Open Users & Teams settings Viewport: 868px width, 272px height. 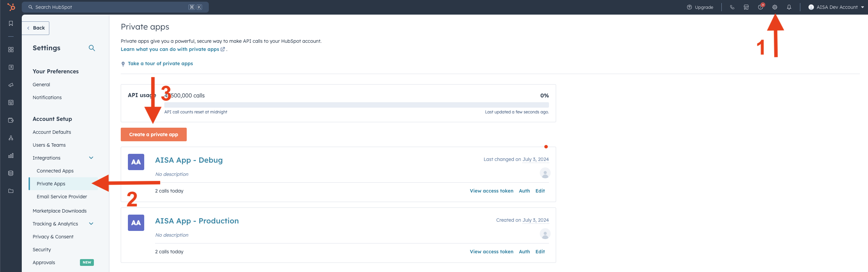(x=49, y=145)
